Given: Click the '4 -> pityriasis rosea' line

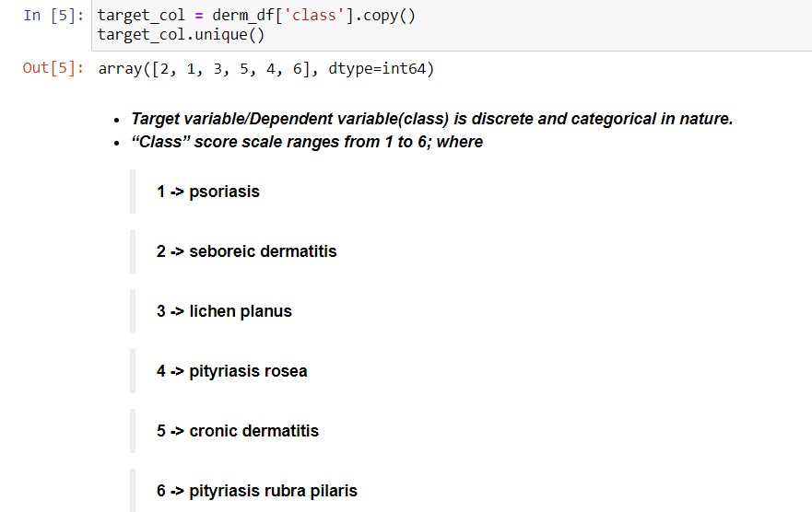Looking at the screenshot, I should pos(232,371).
